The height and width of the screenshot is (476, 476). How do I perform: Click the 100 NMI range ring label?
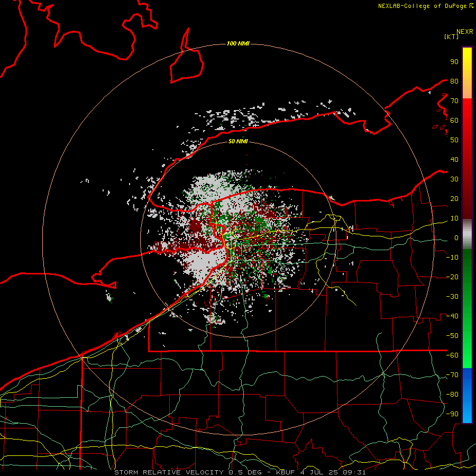click(x=238, y=44)
